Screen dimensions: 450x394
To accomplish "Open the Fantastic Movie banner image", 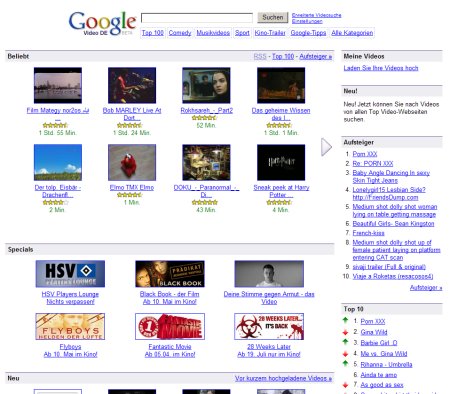I will [x=170, y=326].
